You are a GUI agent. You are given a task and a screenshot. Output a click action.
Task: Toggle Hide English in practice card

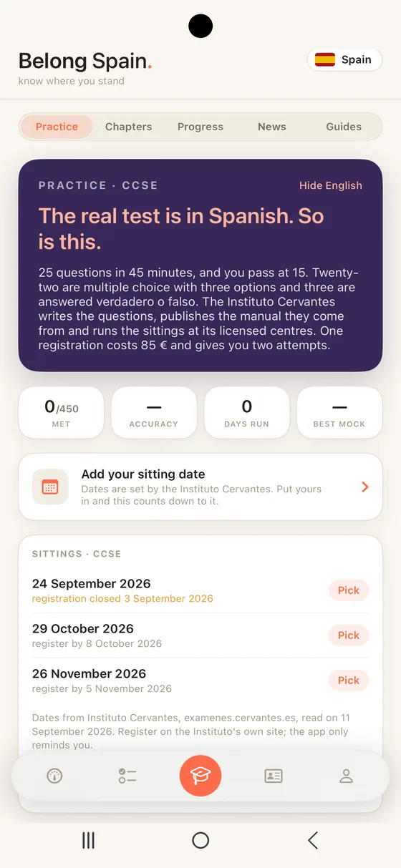331,185
